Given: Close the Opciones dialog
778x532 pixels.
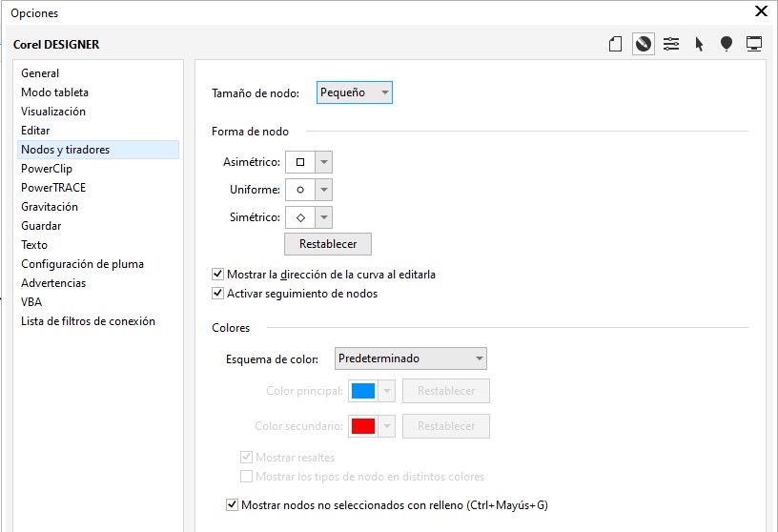Looking at the screenshot, I should pos(761,10).
